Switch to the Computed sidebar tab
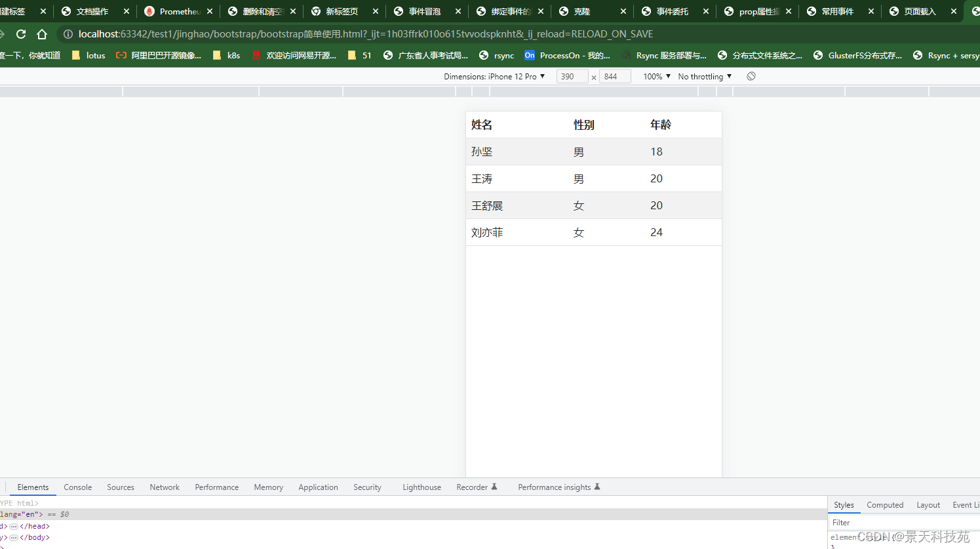Image resolution: width=980 pixels, height=549 pixels. pyautogui.click(x=885, y=505)
